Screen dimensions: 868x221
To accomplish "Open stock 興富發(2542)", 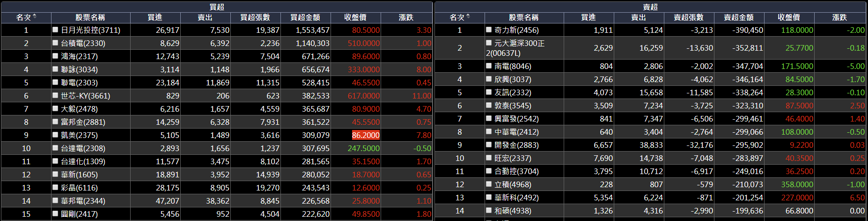I will pyautogui.click(x=516, y=119).
